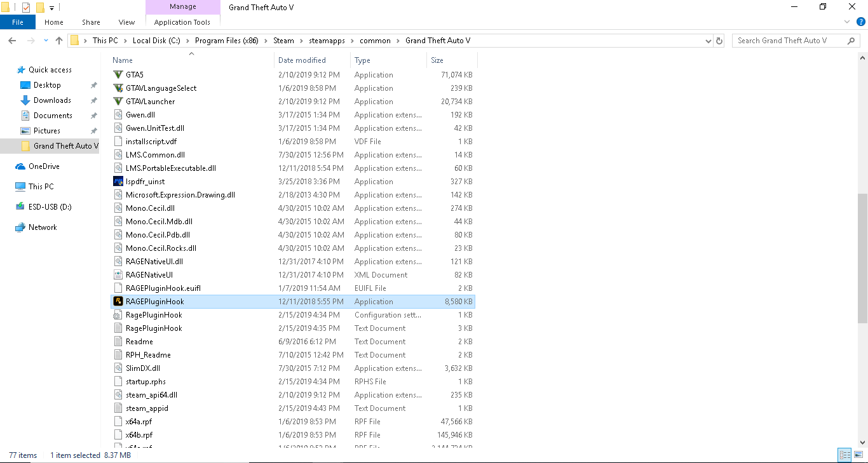Select the GTAVLanguageSelect file icon

click(x=118, y=88)
